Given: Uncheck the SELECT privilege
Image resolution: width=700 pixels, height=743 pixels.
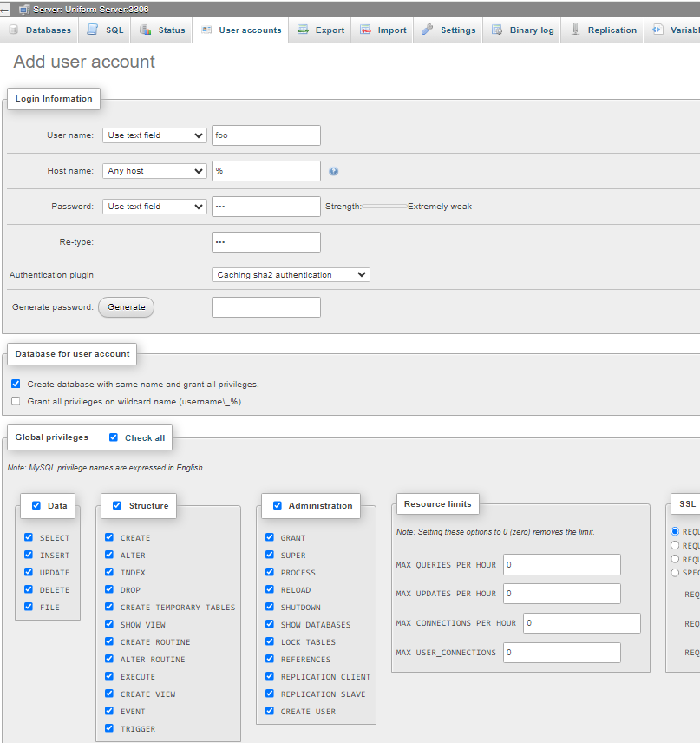Looking at the screenshot, I should point(29,537).
